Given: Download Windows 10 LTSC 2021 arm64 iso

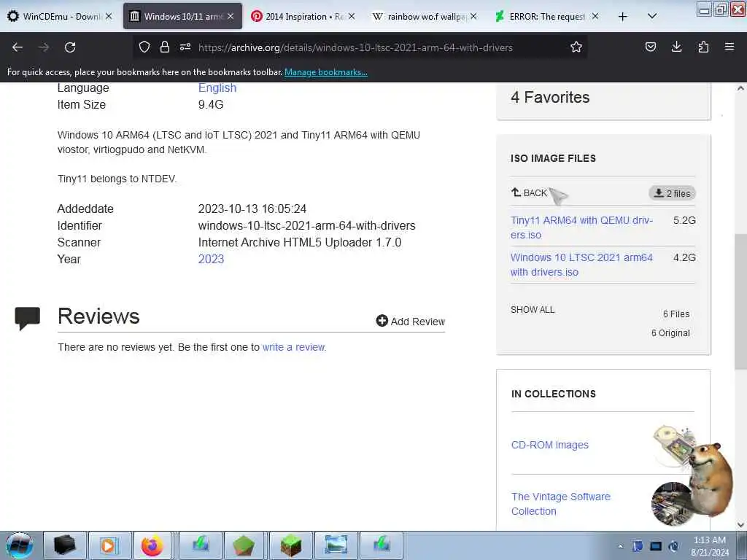Looking at the screenshot, I should [x=581, y=265].
